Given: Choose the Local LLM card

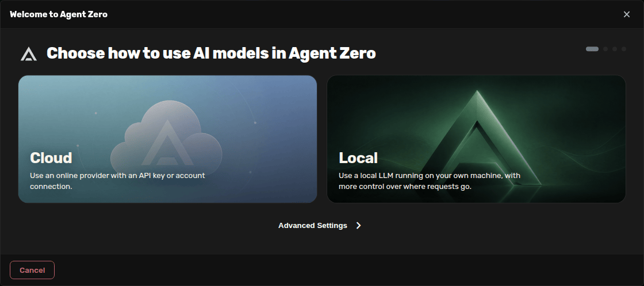Looking at the screenshot, I should 477,139.
